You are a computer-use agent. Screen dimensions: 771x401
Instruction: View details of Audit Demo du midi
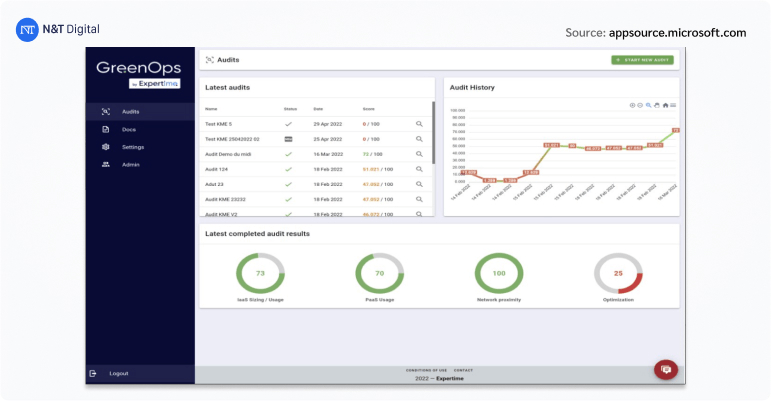420,154
